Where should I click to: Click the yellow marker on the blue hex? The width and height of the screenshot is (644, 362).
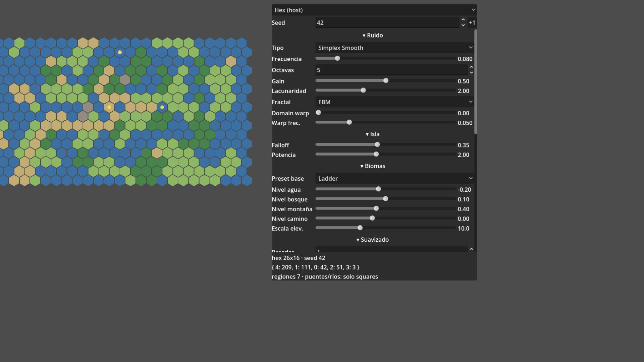click(162, 107)
